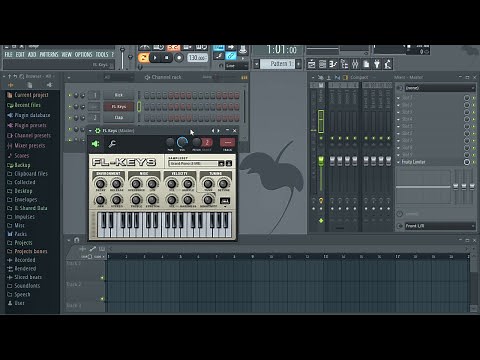
Task: Click the Stop button in transport
Action: point(167,58)
